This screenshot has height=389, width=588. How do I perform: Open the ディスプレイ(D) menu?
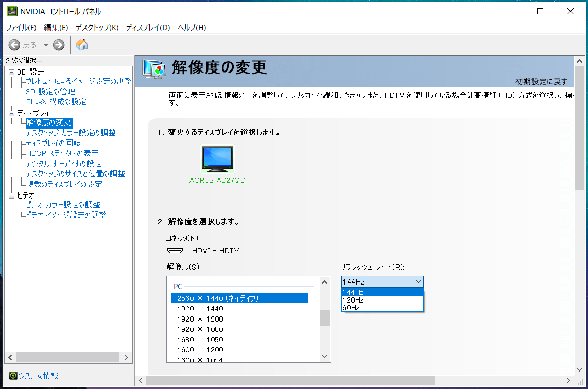148,28
